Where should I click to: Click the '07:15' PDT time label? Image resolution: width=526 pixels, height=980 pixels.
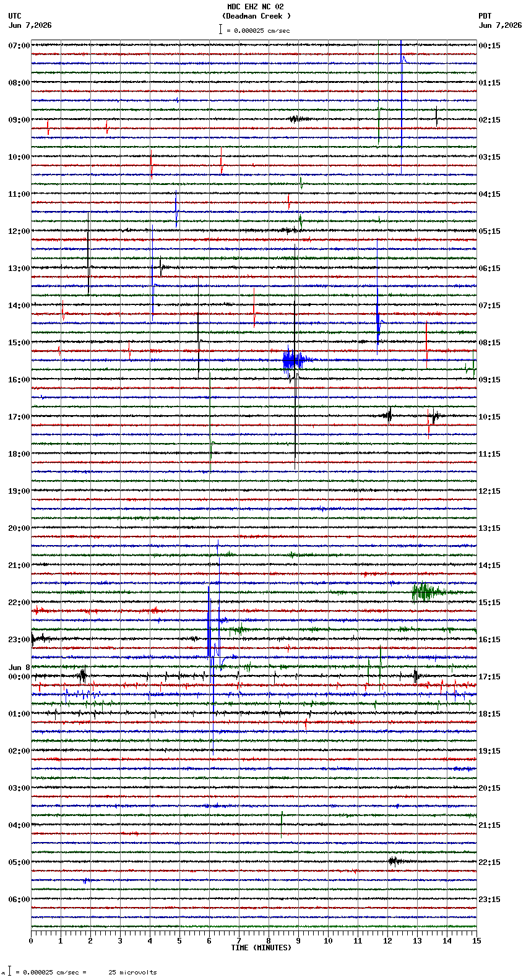489,306
